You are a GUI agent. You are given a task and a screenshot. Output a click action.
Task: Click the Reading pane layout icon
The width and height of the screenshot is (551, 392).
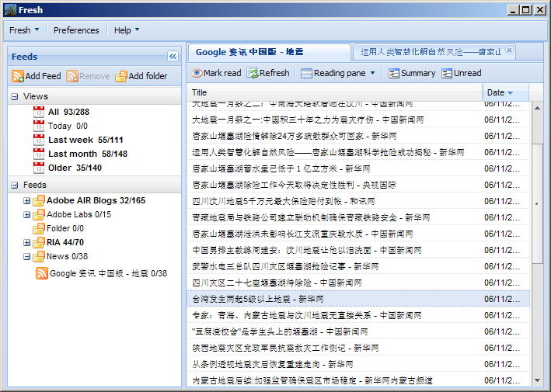pyautogui.click(x=306, y=73)
